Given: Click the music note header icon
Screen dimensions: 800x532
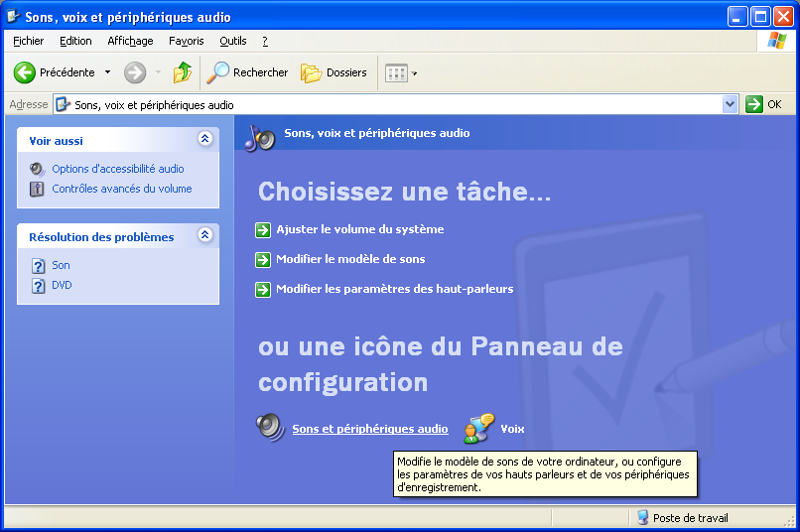Looking at the screenshot, I should click(260, 137).
